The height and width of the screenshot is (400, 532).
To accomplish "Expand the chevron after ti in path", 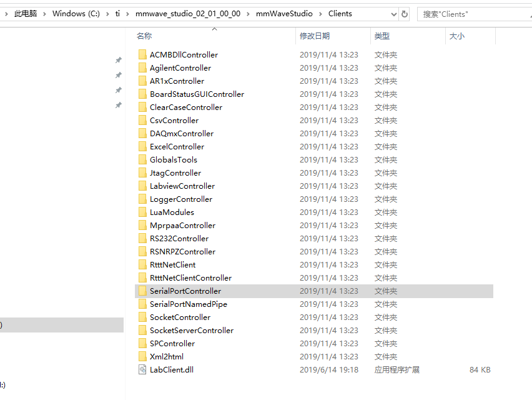I will click(x=127, y=14).
